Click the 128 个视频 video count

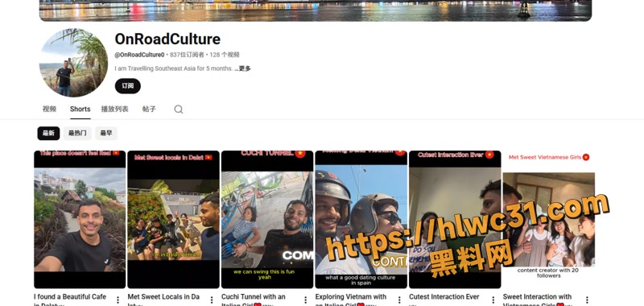(x=225, y=55)
